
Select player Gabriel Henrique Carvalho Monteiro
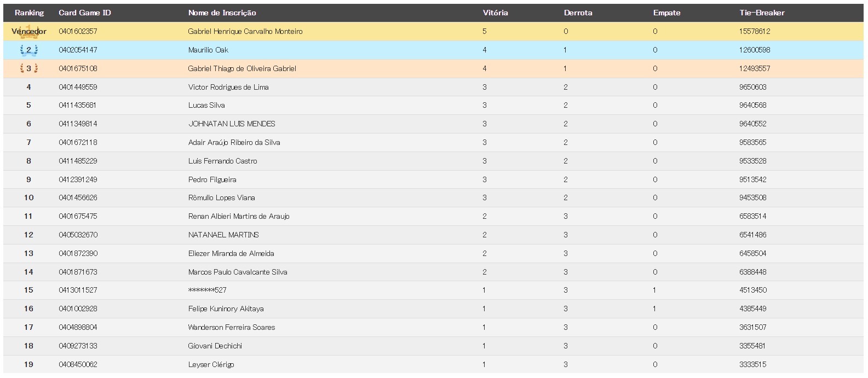point(245,32)
